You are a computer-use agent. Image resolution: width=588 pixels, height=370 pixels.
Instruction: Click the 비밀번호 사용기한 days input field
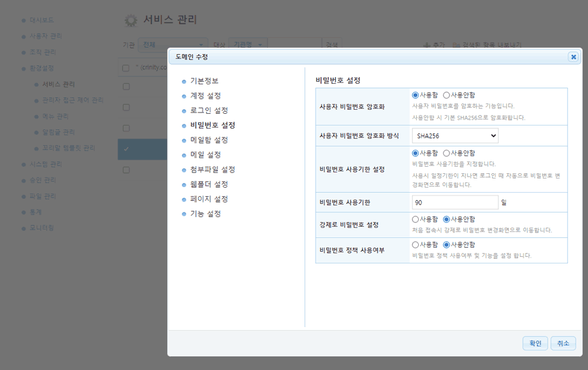coord(455,202)
